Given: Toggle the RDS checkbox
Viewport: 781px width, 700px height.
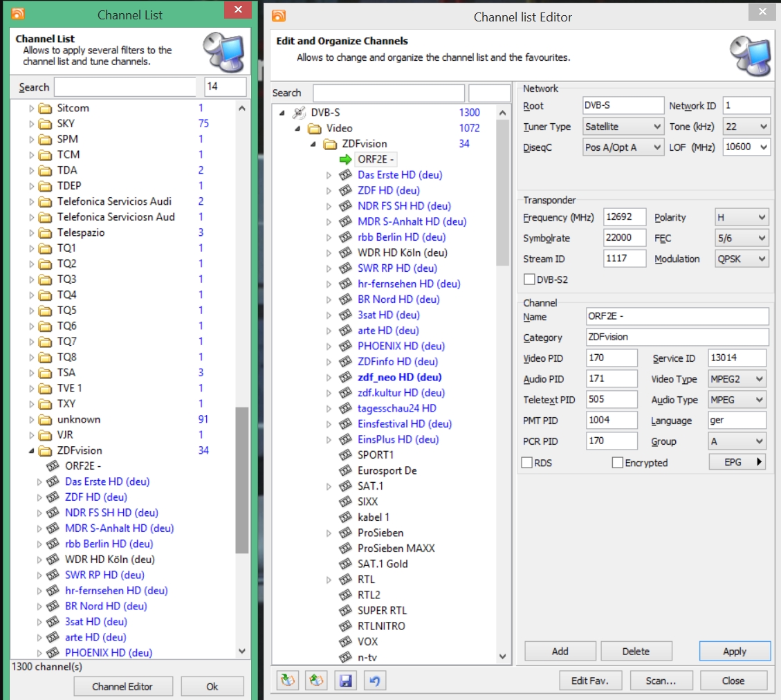Looking at the screenshot, I should [527, 463].
